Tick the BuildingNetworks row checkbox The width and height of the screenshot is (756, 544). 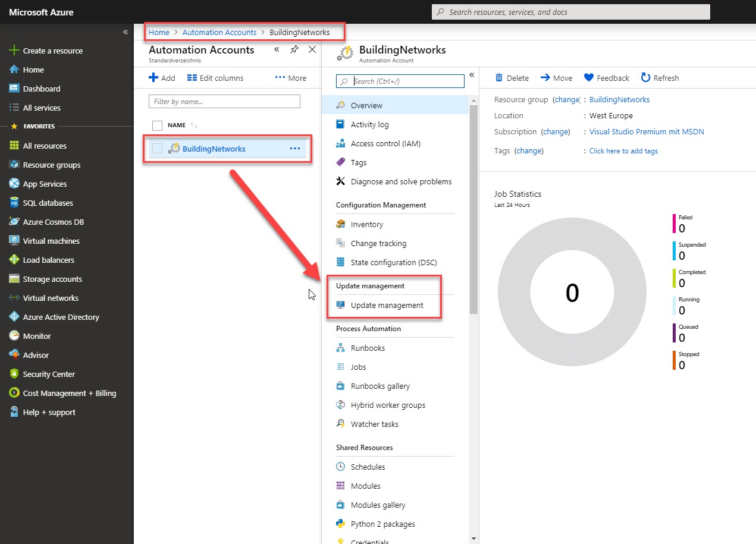pos(158,149)
